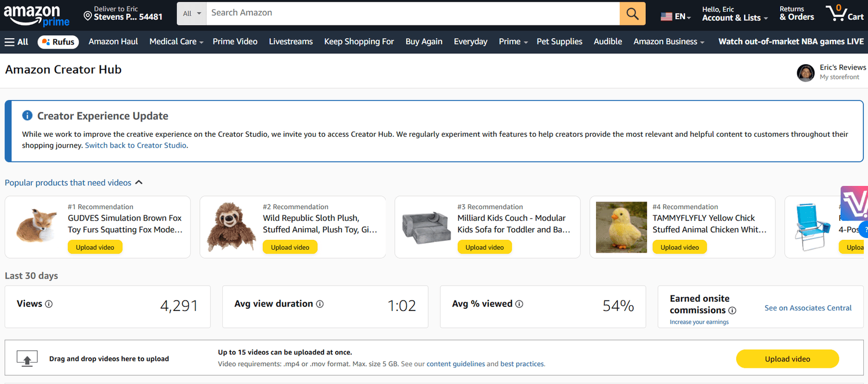Image resolution: width=868 pixels, height=384 pixels.
Task: Click the Avg % viewed info icon
Action: 519,304
